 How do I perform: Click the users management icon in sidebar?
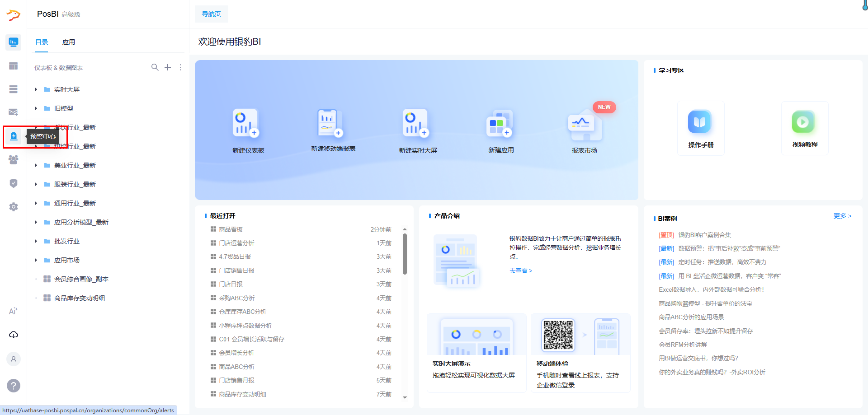pos(14,159)
